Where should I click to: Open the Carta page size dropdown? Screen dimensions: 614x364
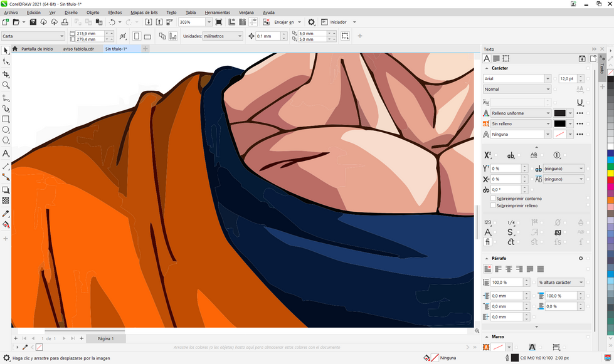[61, 36]
